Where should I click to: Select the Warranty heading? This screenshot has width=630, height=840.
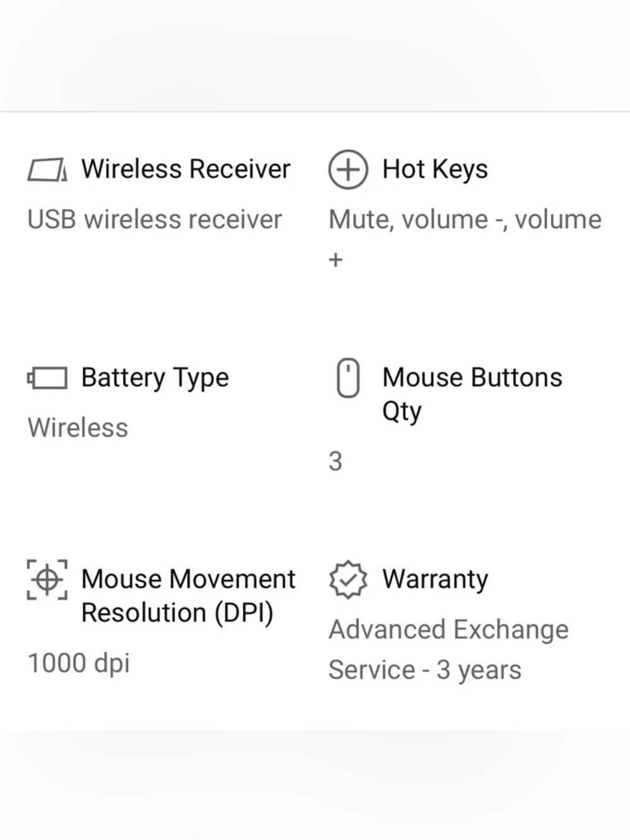pos(435,579)
